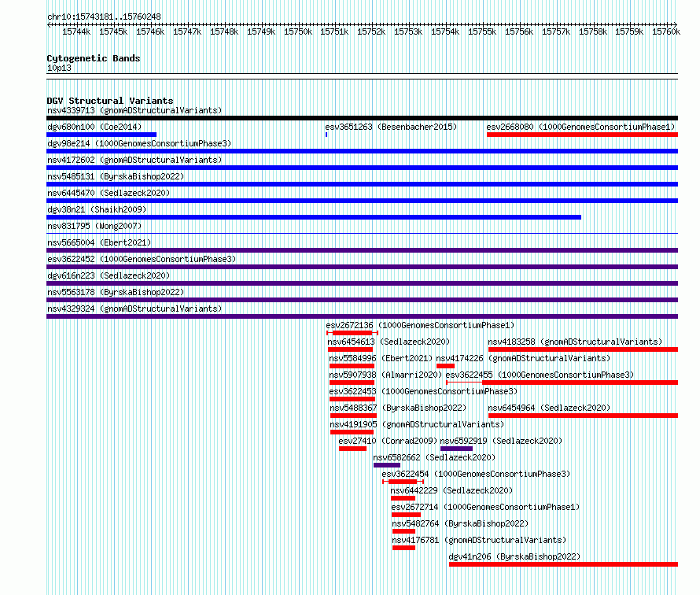Click the red bar under esv2668080

pyautogui.click(x=582, y=135)
